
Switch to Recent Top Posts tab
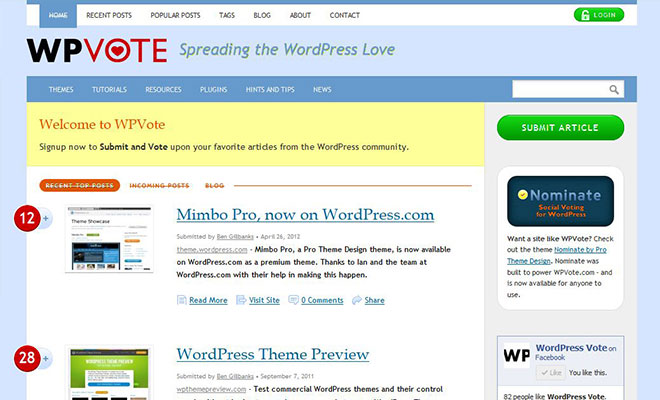coord(81,185)
